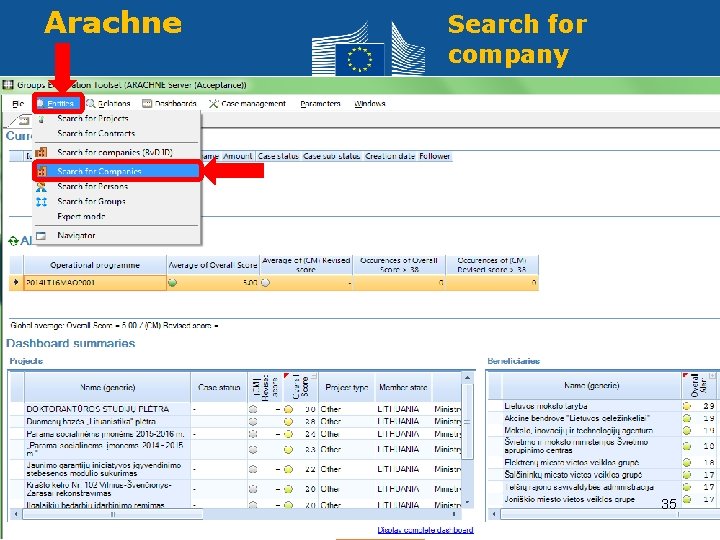Click yellow score dot for DOKTORANTŪROS row
720x540 pixels.
pos(288,409)
